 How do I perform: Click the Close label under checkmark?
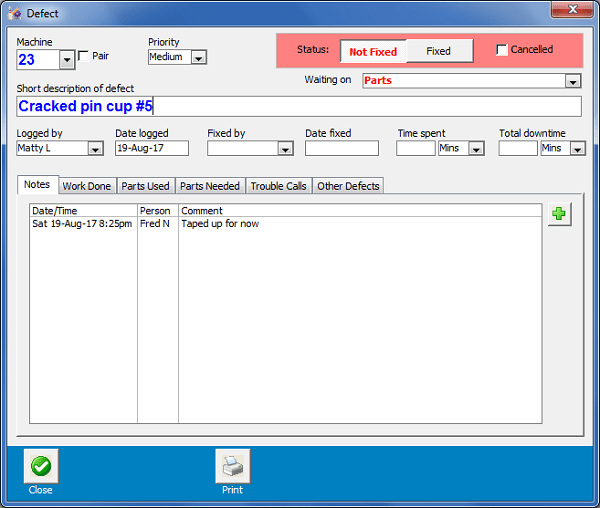pyautogui.click(x=41, y=490)
